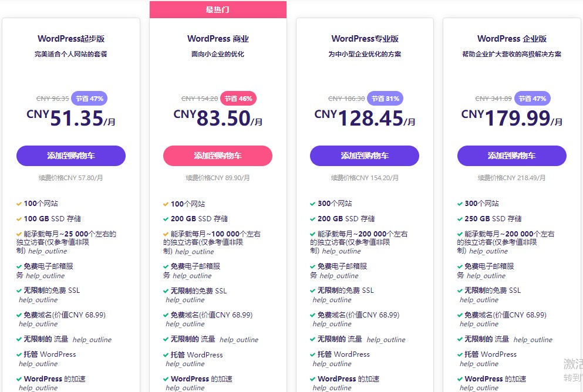
Task: Click check mark beside 100个网站 in 起步版
Action: point(19,204)
